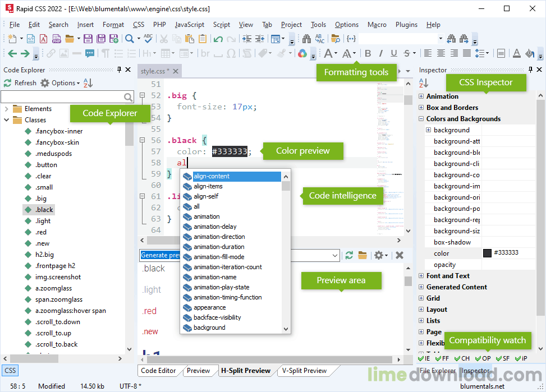Image resolution: width=546 pixels, height=392 pixels.
Task: Click the New PHP file icon
Action: (x=57, y=39)
